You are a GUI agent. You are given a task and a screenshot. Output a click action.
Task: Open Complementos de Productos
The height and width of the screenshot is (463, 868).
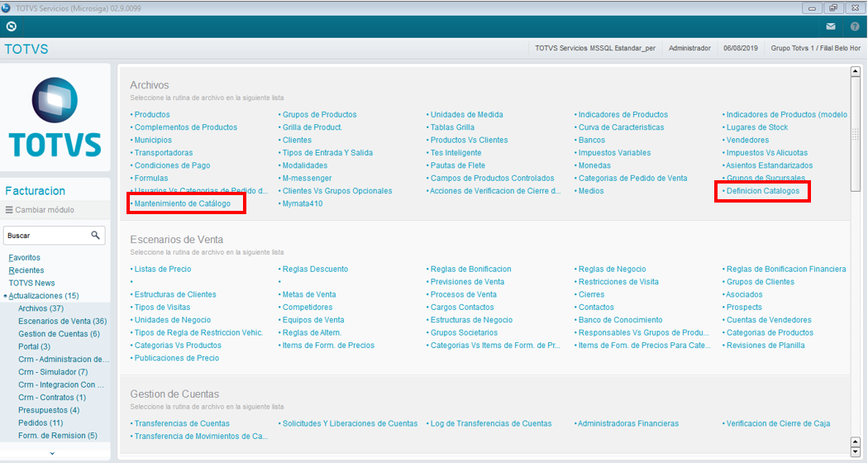pos(186,127)
